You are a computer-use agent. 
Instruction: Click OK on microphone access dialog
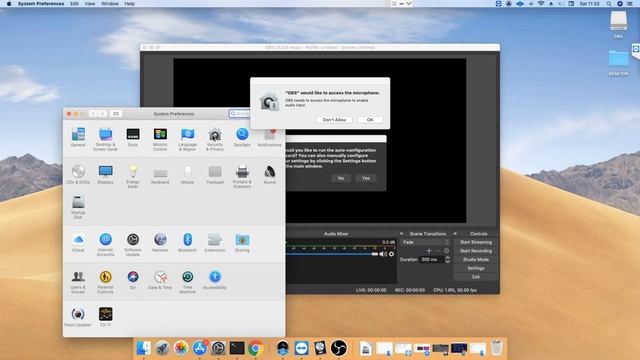click(x=370, y=120)
